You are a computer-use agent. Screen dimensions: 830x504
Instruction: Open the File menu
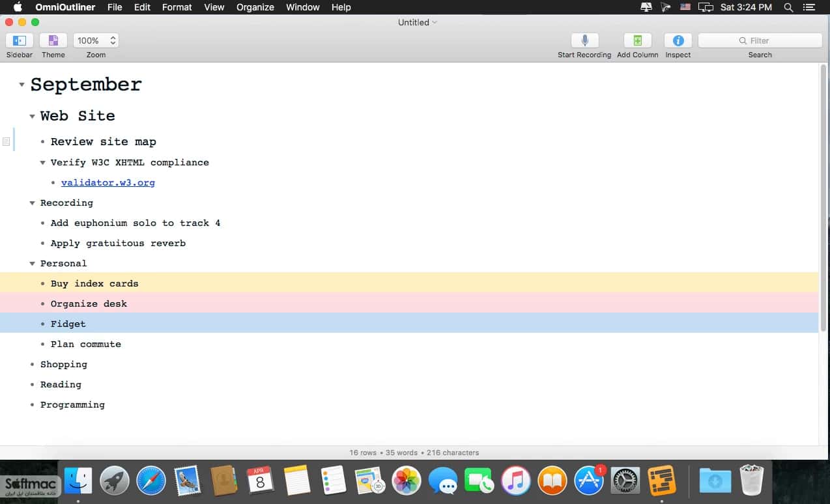click(115, 7)
